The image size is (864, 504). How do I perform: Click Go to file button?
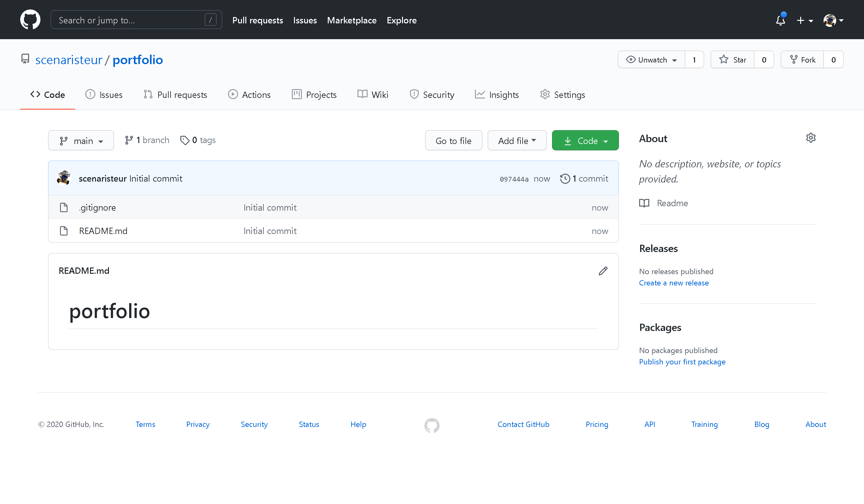pos(453,140)
